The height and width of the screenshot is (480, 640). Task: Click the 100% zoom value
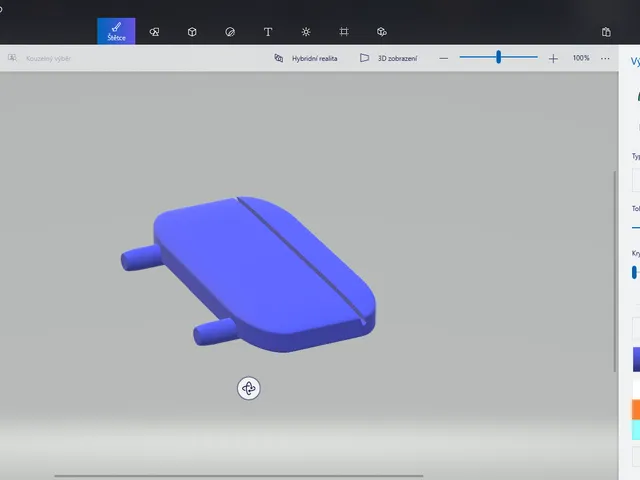(581, 58)
